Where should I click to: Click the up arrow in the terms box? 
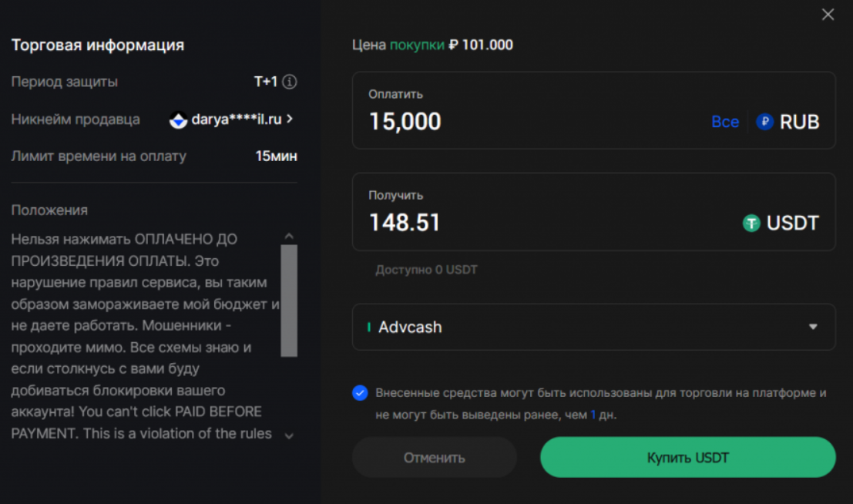[x=289, y=237]
